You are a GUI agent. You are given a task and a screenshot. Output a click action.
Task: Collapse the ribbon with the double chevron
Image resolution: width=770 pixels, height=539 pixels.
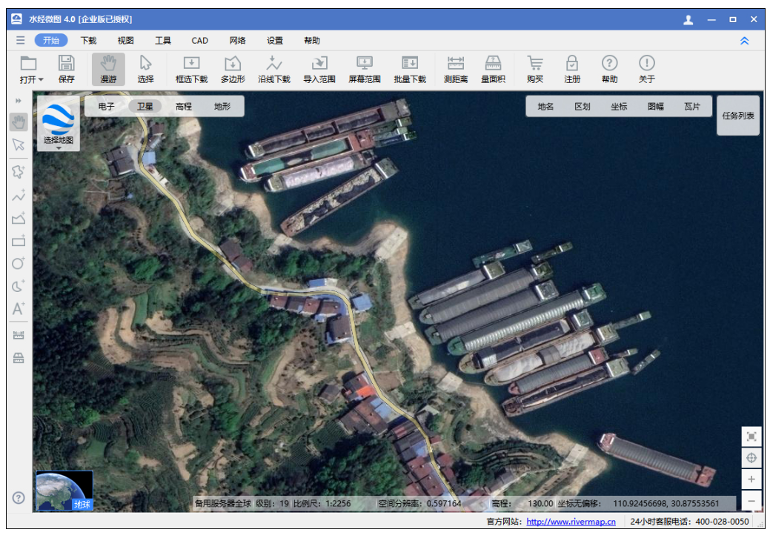click(x=744, y=41)
